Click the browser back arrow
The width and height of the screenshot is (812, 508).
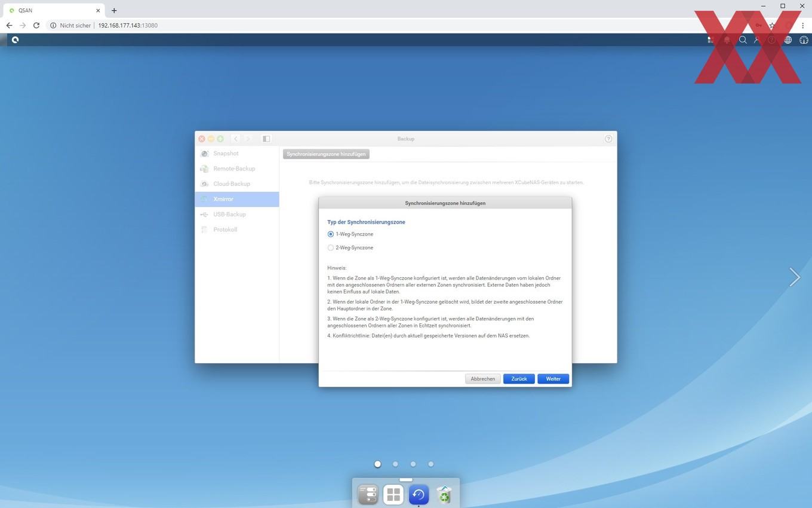coord(9,26)
